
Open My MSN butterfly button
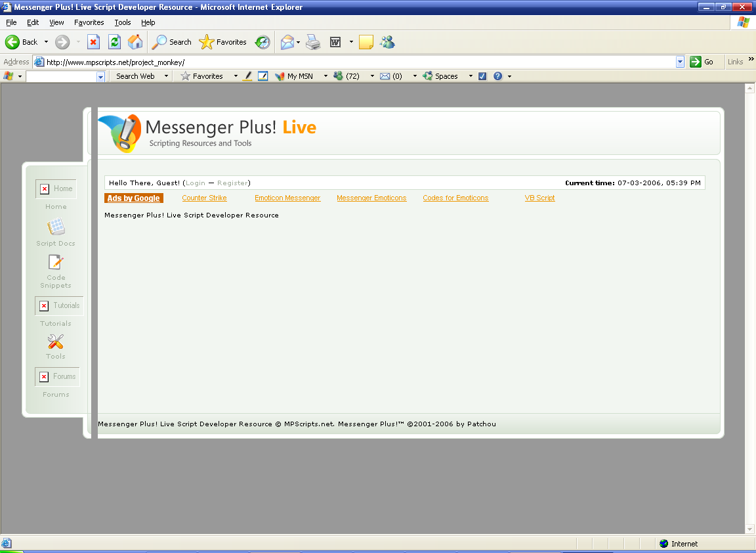click(x=293, y=76)
